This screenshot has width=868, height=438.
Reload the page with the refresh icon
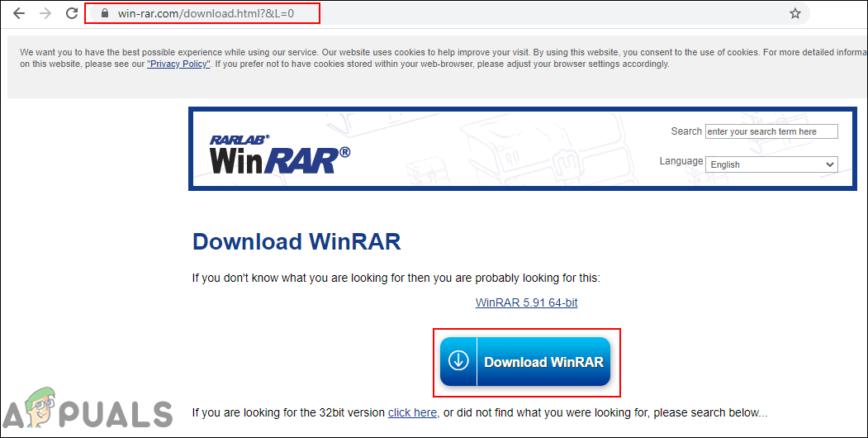pyautogui.click(x=71, y=13)
